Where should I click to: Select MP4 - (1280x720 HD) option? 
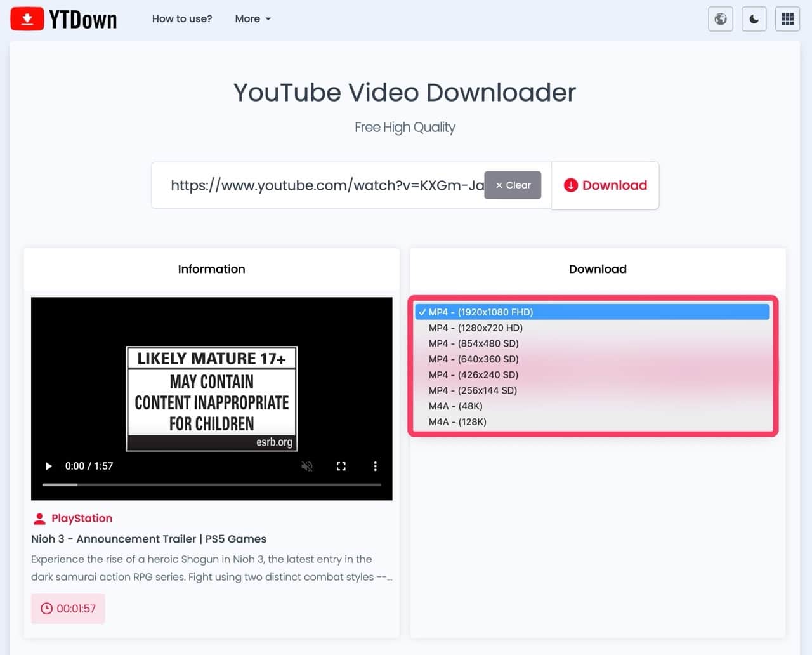pos(592,327)
